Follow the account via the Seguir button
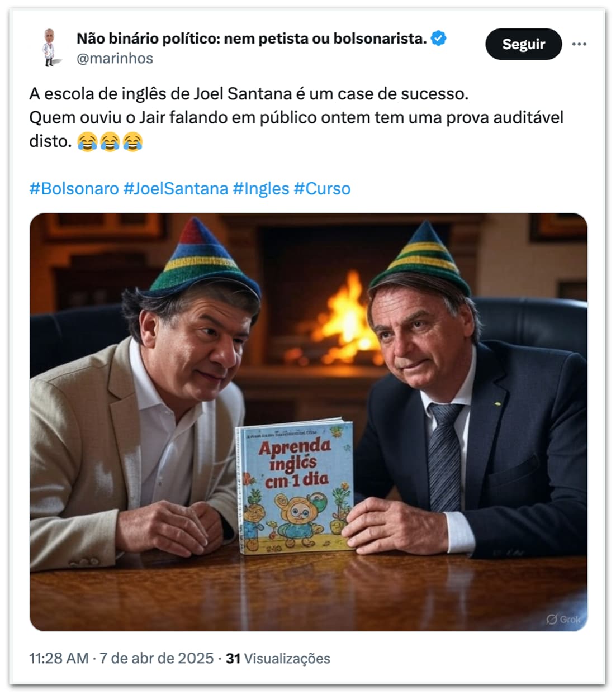 coord(523,44)
